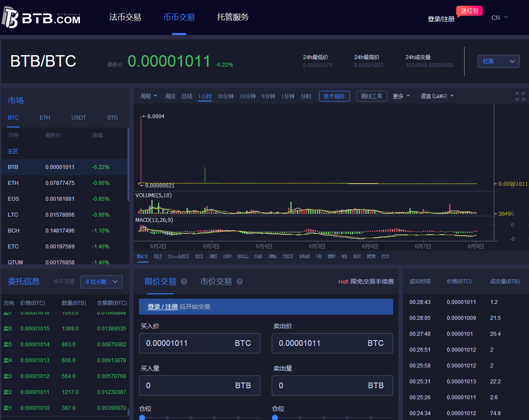The image size is (529, 420).
Task: Select the KDJ indicator
Action: [x=158, y=256]
